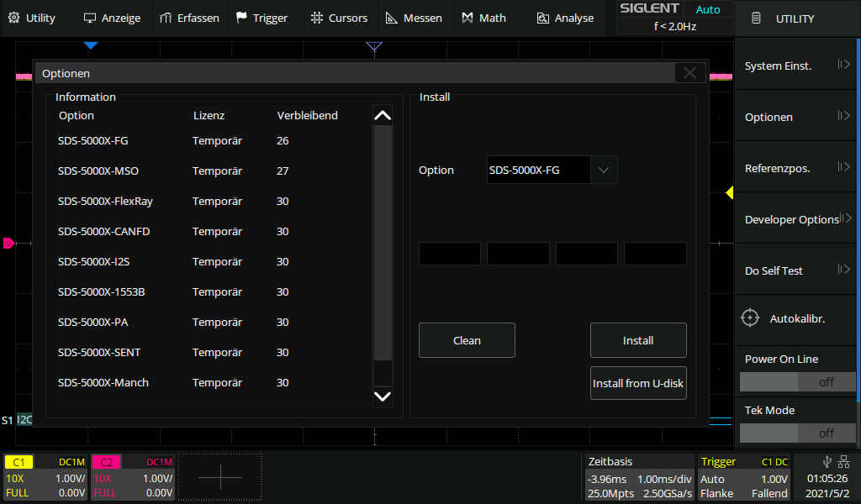Click the option list up arrow
861x504 pixels.
click(x=383, y=115)
